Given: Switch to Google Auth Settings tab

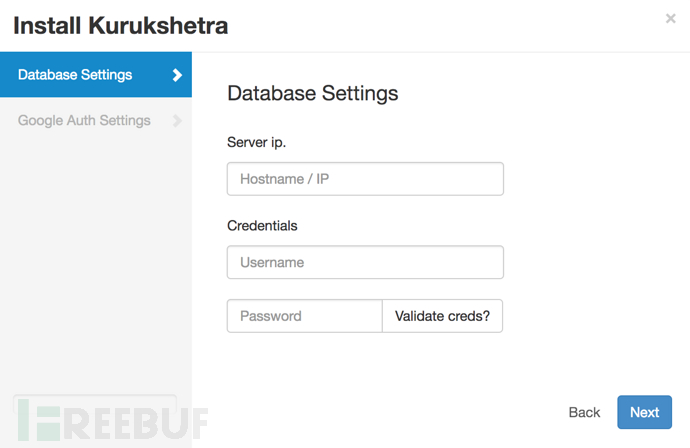Looking at the screenshot, I should click(96, 120).
